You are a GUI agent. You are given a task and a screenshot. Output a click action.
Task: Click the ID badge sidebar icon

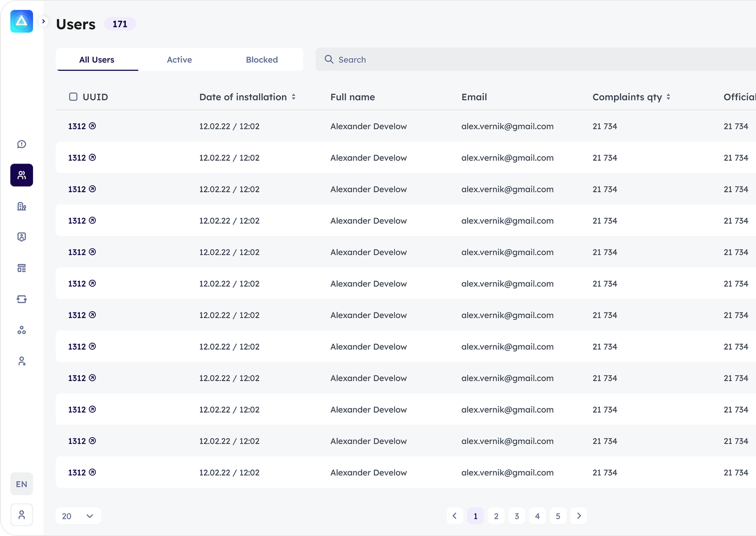(x=21, y=237)
